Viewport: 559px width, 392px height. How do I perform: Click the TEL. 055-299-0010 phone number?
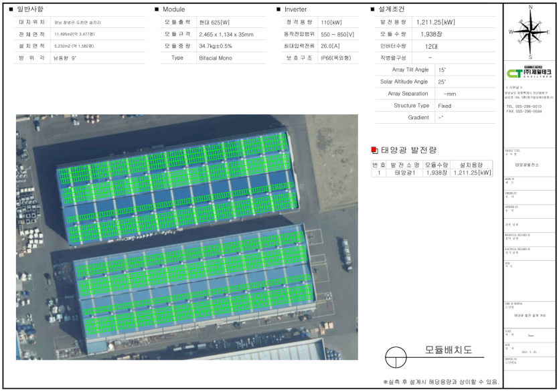coord(524,106)
